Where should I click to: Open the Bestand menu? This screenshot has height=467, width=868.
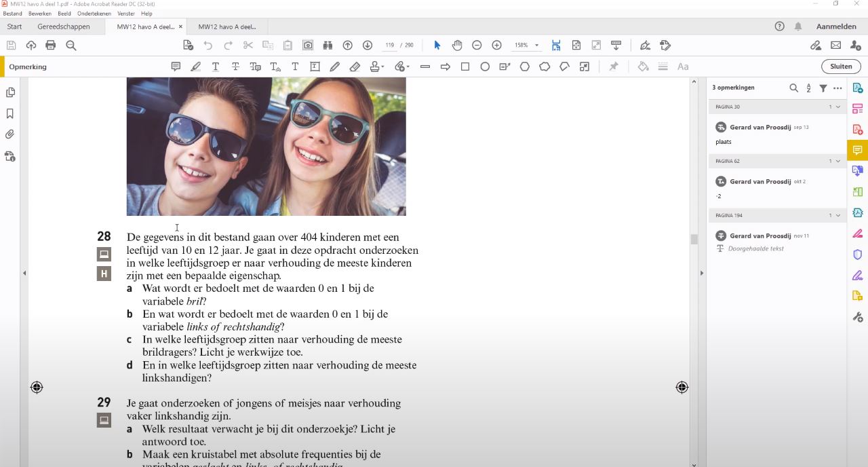(x=12, y=14)
